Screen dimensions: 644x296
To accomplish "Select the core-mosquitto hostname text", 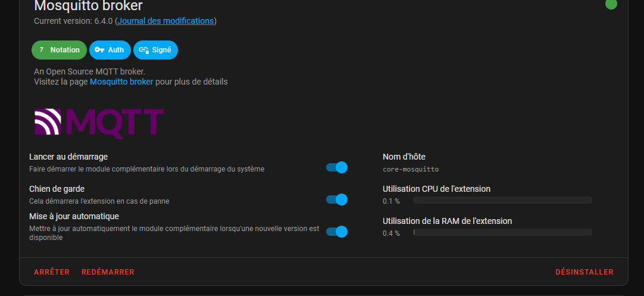I will pos(411,169).
